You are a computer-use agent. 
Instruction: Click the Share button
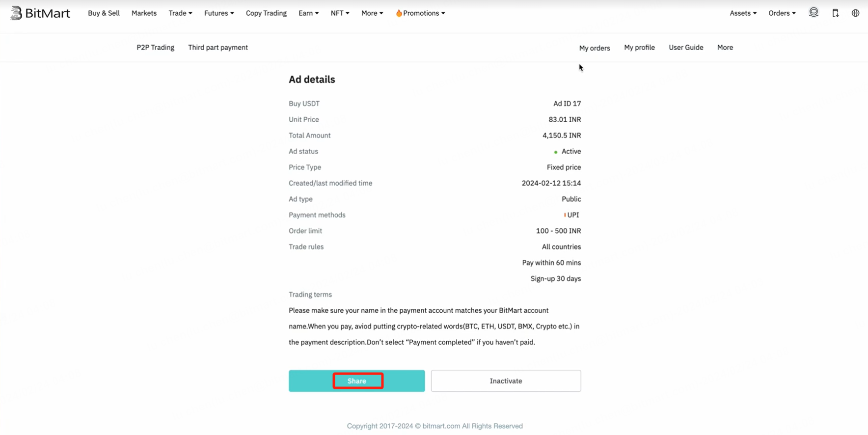pos(357,381)
